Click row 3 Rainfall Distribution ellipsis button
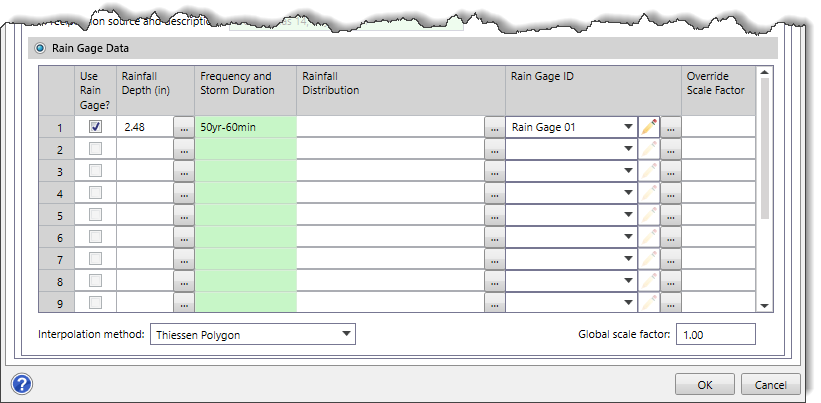The width and height of the screenshot is (821, 403). click(x=493, y=171)
